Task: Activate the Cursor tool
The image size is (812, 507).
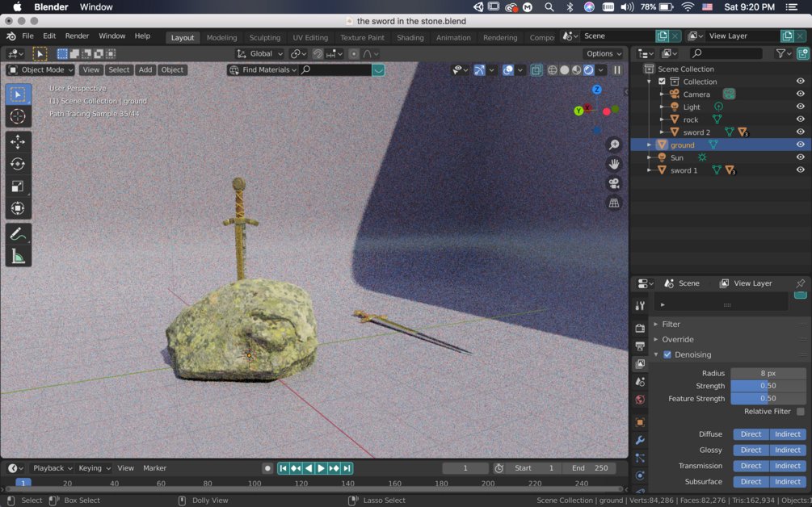Action: coord(18,116)
